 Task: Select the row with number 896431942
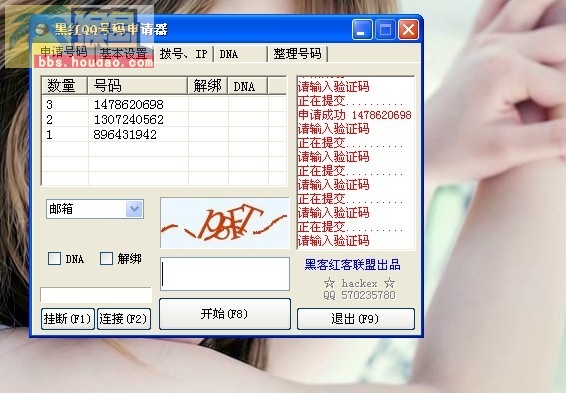coord(164,135)
